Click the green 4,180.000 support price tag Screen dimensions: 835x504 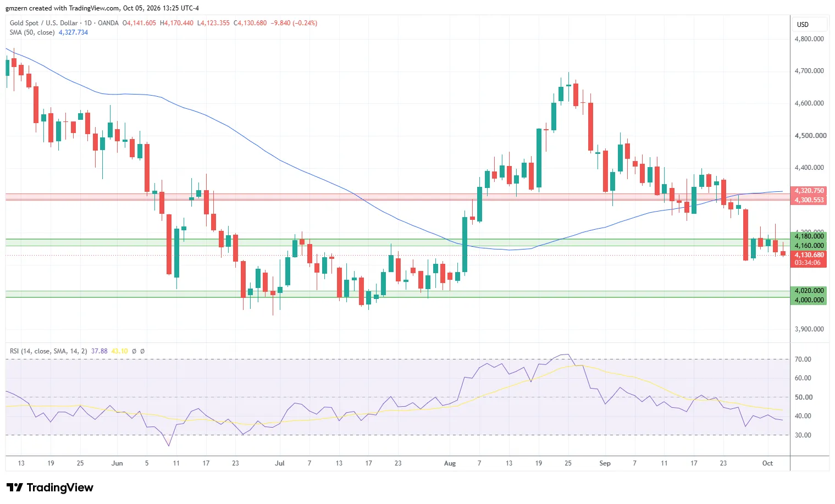809,236
